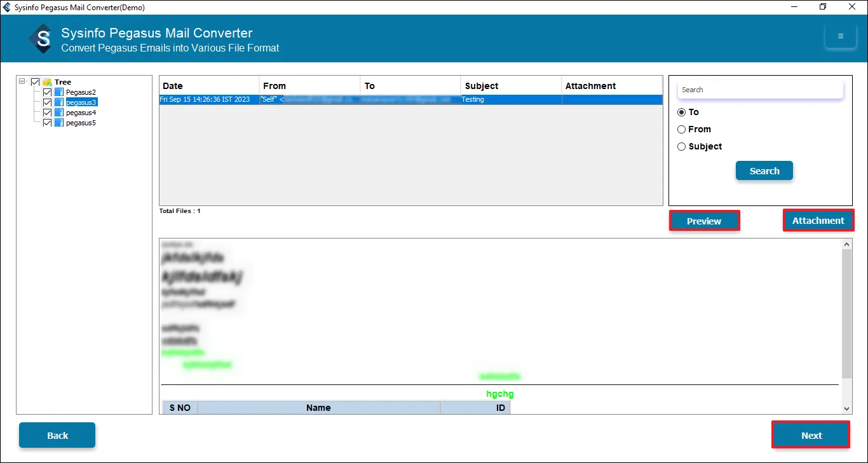The width and height of the screenshot is (868, 463).
Task: Select the Pegasus2 folder label in the tree
Action: 81,92
